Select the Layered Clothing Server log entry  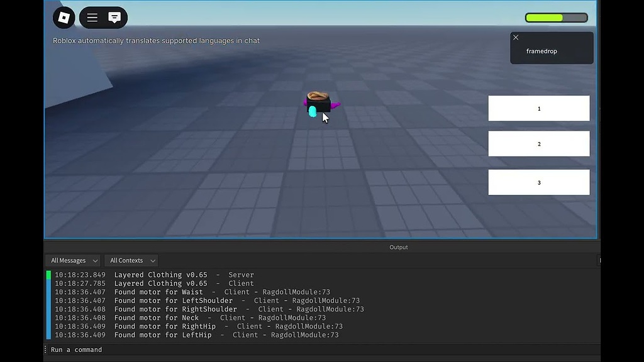pyautogui.click(x=182, y=275)
